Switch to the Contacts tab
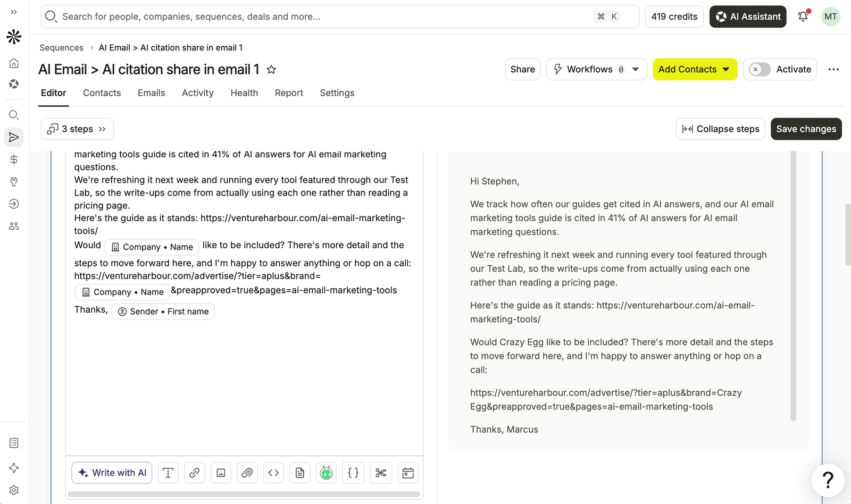This screenshot has width=851, height=504. 102,93
